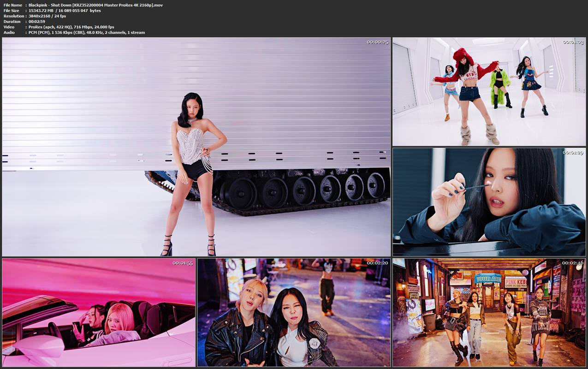Click the Duration label
This screenshot has width=588, height=369.
coord(12,22)
